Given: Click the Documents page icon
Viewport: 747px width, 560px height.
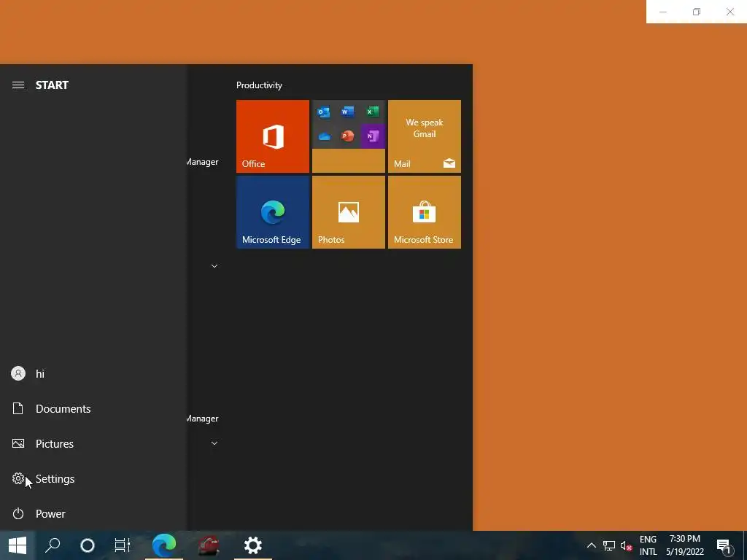Looking at the screenshot, I should click(18, 408).
